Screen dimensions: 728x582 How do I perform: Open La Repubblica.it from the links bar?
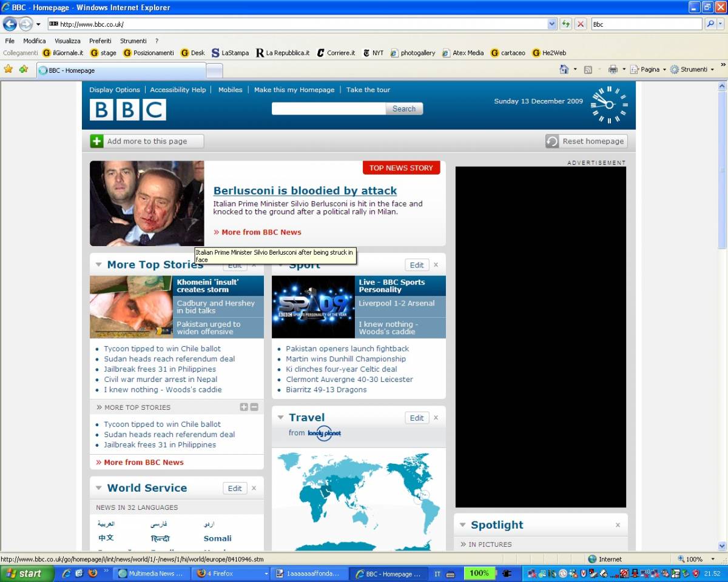coord(283,53)
